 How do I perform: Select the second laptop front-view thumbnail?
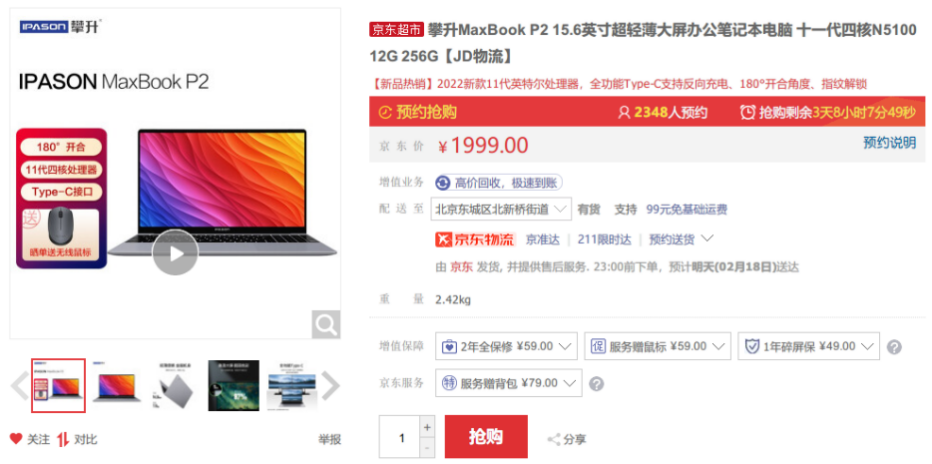(117, 386)
